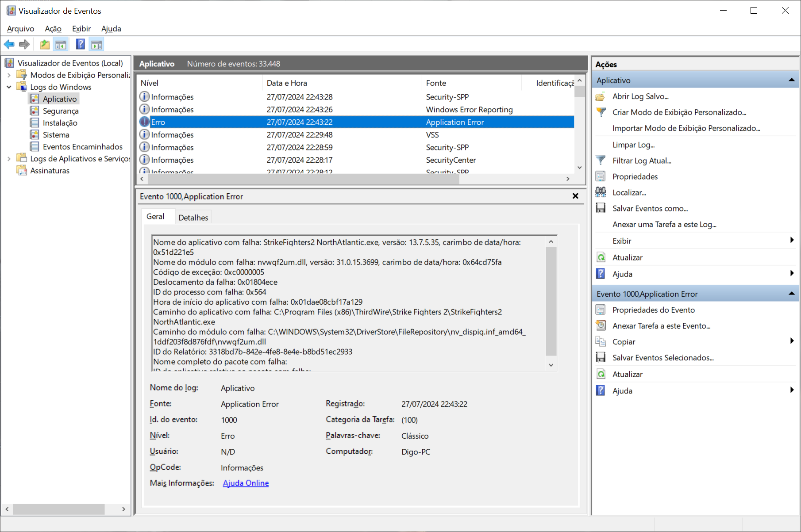801x532 pixels.
Task: Click event list horizontal scroll right arrow
Action: [568, 179]
